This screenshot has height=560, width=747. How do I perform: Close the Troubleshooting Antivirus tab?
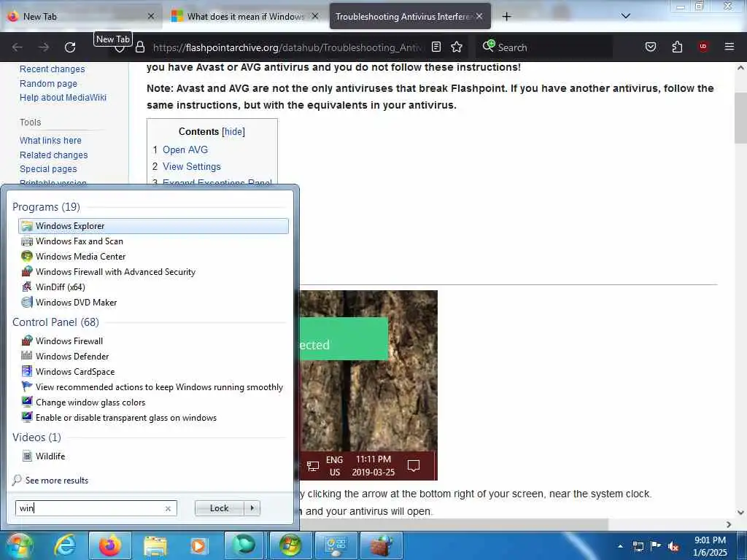coord(479,16)
